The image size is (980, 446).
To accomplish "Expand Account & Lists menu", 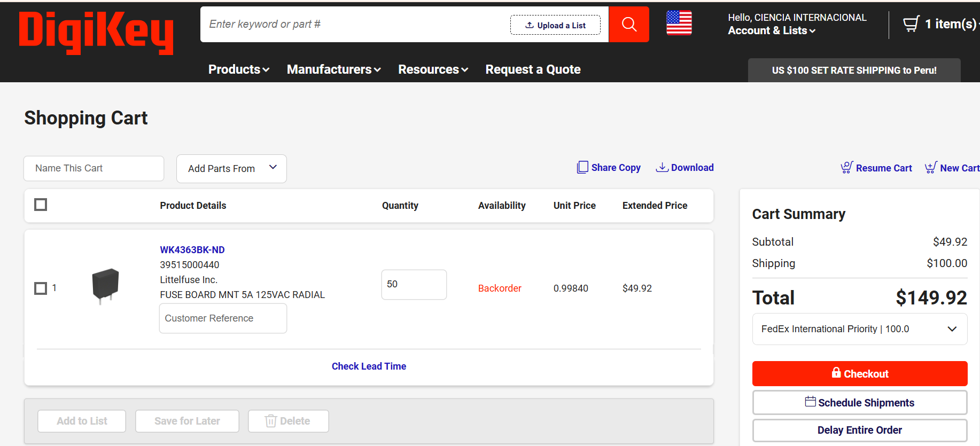I will tap(772, 30).
